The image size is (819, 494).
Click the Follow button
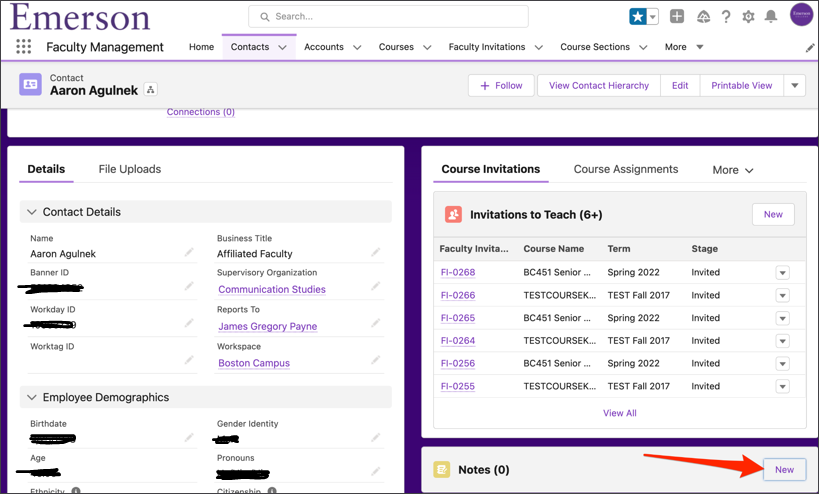(x=501, y=86)
